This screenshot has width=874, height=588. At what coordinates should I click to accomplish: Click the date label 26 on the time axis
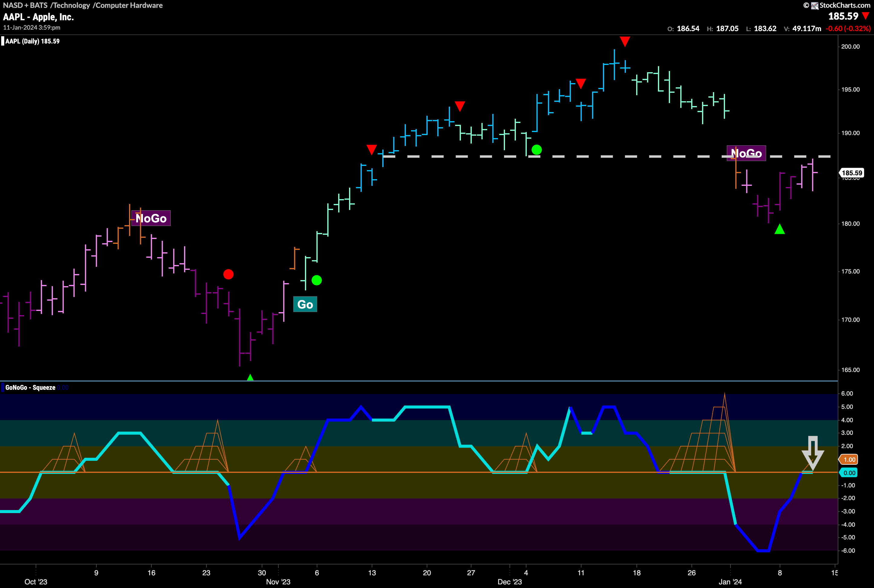tap(691, 573)
